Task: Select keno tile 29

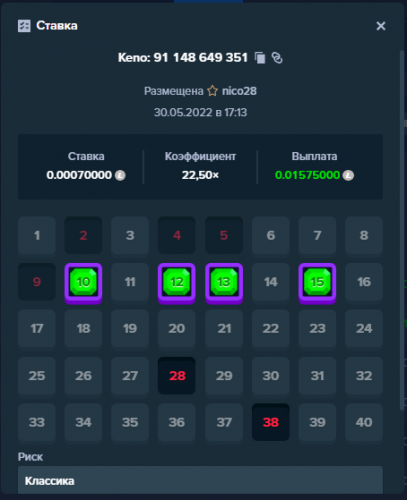Action: click(x=224, y=376)
